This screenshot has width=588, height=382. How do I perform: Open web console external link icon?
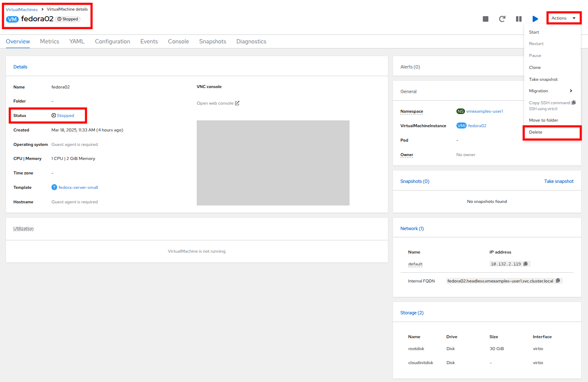pyautogui.click(x=237, y=103)
